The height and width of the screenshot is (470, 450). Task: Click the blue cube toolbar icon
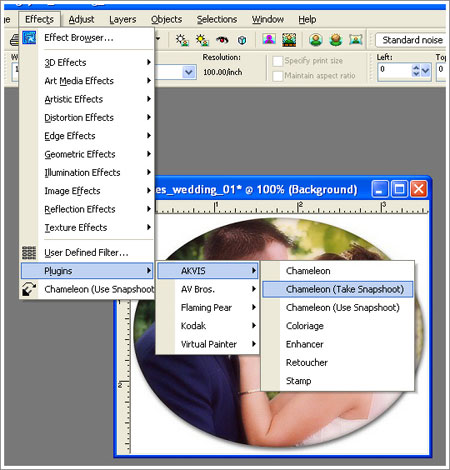(242, 40)
